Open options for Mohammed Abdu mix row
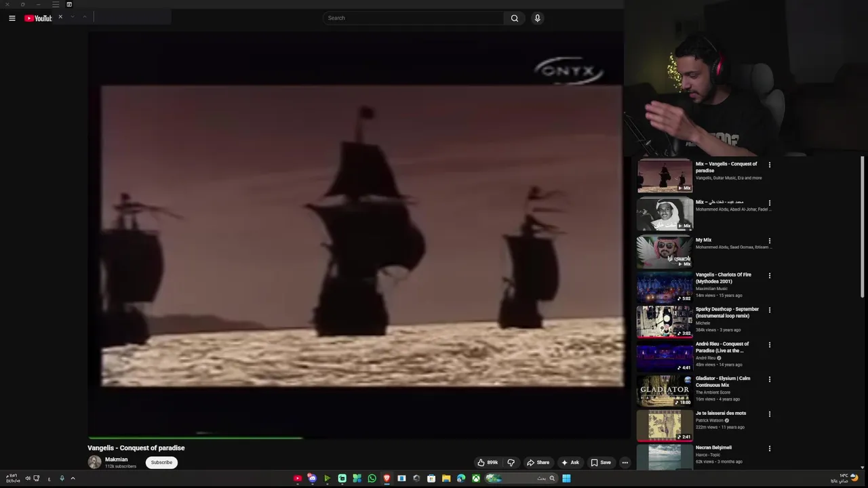This screenshot has height=488, width=868. pyautogui.click(x=769, y=203)
